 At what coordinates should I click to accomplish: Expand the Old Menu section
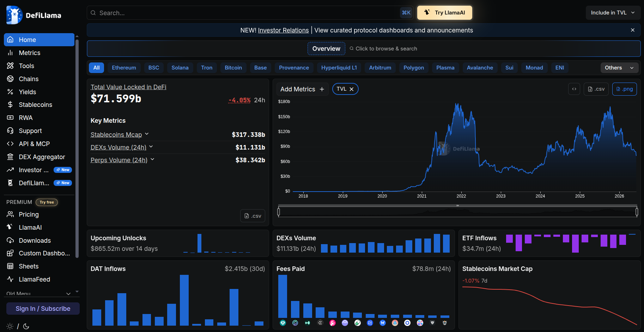[39, 294]
